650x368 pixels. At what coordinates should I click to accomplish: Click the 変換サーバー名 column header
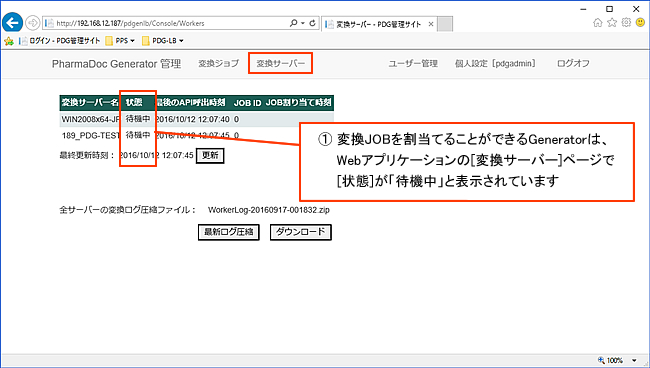pyautogui.click(x=90, y=102)
